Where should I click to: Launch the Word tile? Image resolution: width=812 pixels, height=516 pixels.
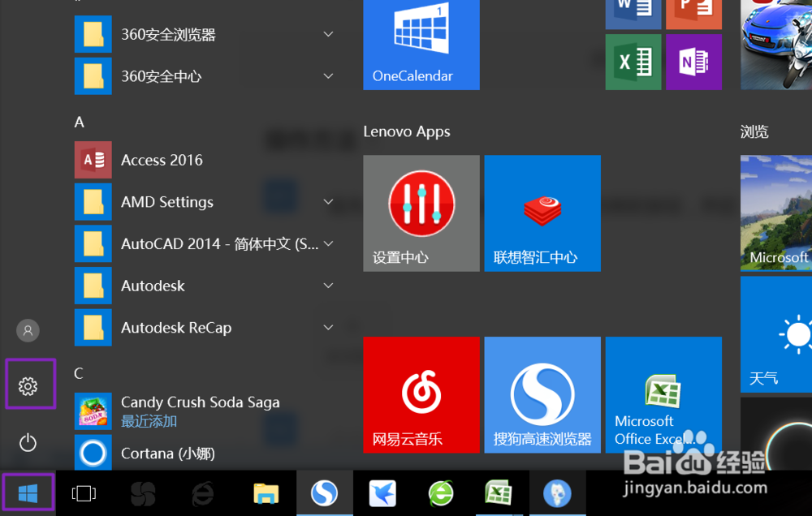click(x=633, y=15)
